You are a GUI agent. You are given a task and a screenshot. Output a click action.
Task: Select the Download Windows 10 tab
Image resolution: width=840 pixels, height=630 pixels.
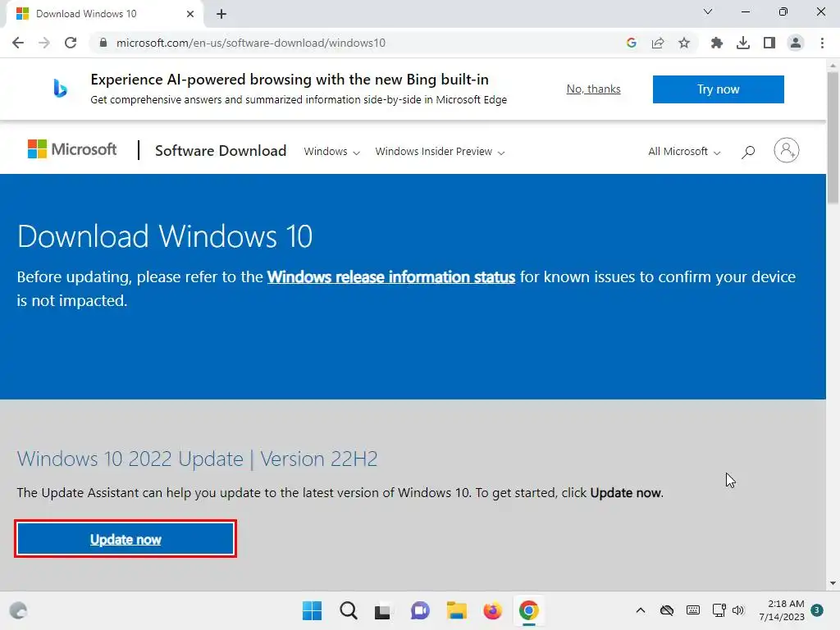(x=104, y=14)
